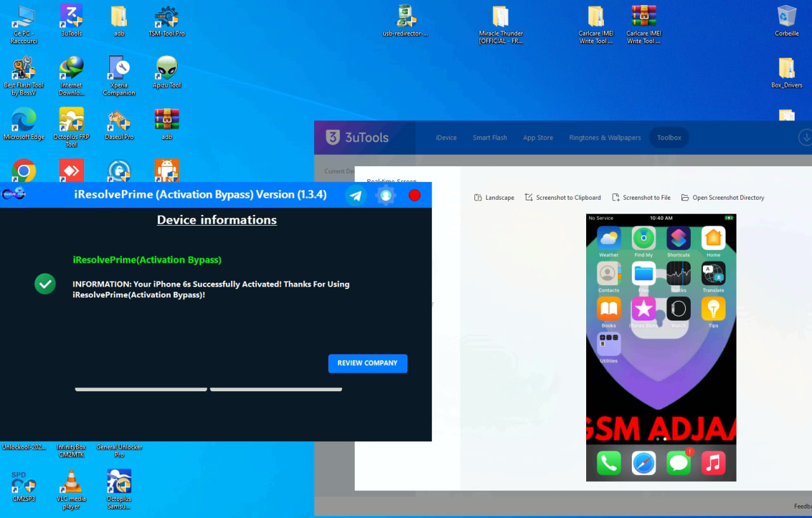Viewport: 812px width, 518px height.
Task: Tap Music in the iPhone dock
Action: pos(713,463)
